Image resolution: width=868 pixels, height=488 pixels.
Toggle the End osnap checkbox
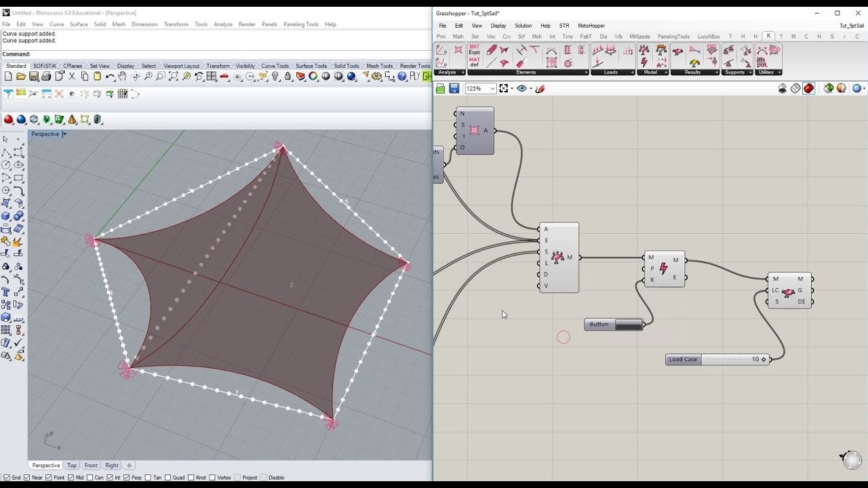6,477
